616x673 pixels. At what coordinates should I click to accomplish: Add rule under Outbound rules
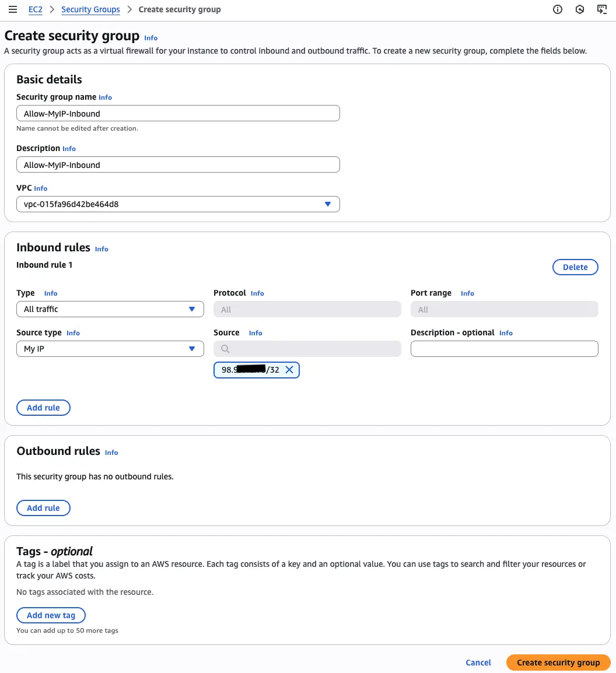tap(43, 508)
